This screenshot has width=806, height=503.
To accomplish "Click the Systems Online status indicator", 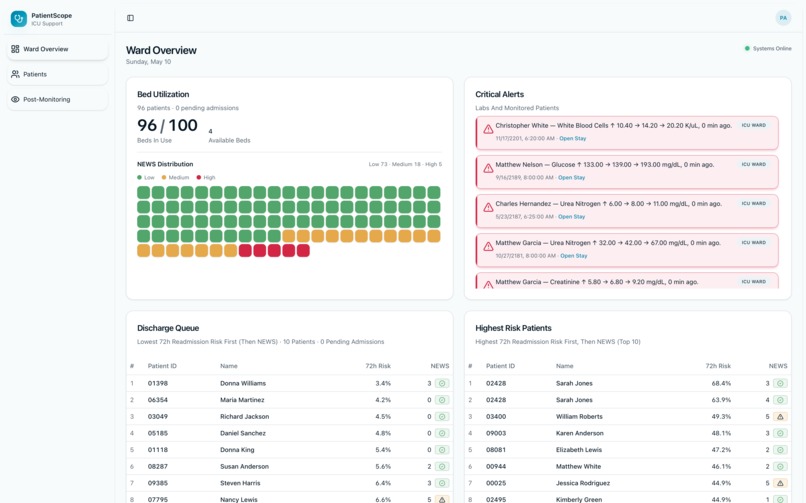I will coord(768,48).
